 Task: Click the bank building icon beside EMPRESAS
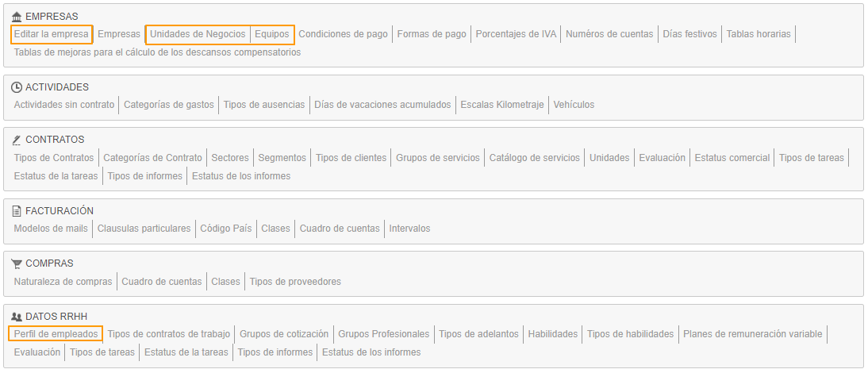click(x=17, y=16)
